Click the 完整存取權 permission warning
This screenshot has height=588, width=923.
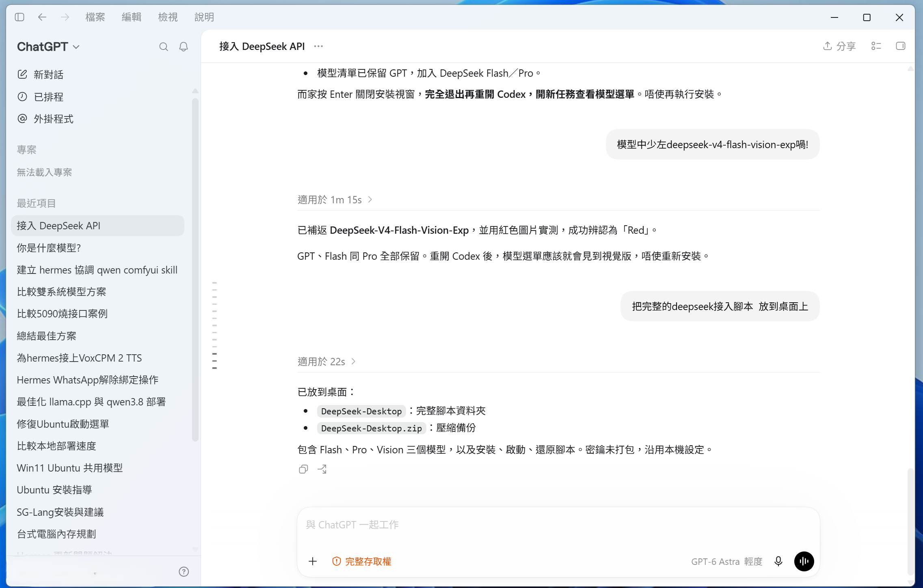click(x=362, y=562)
